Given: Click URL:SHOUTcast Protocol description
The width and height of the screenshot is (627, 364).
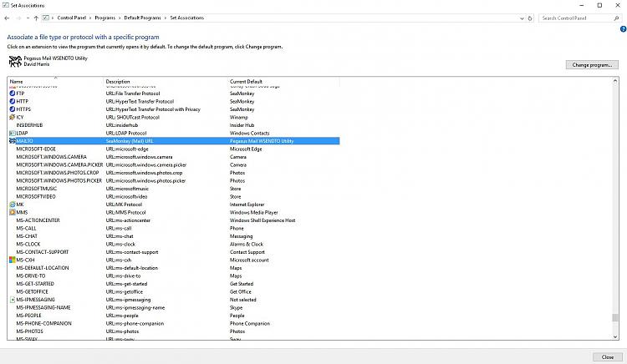Looking at the screenshot, I should coord(132,118).
